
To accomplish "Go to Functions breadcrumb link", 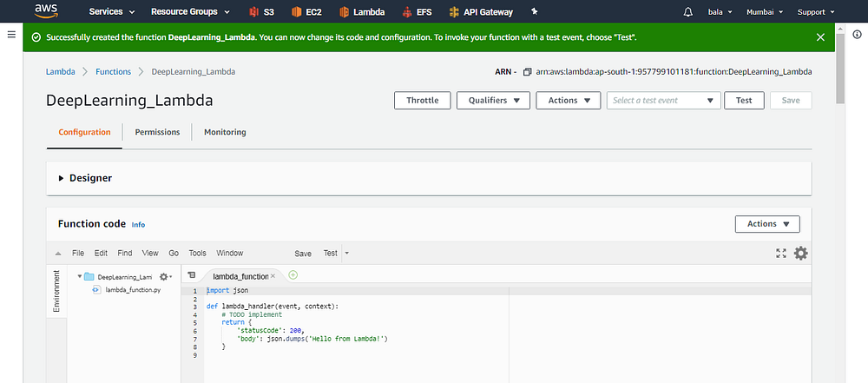I will pyautogui.click(x=114, y=71).
